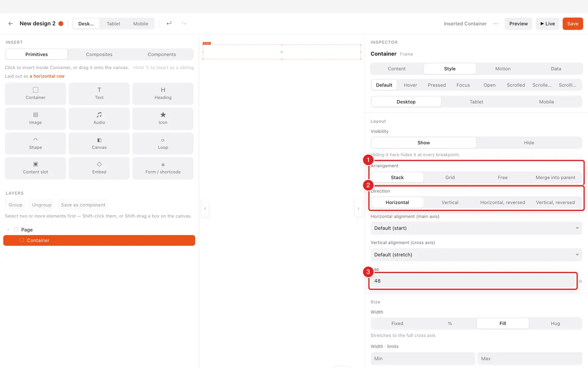Select the Container layer in the Layers tree
Viewport: 588px width, 368px height.
point(99,240)
